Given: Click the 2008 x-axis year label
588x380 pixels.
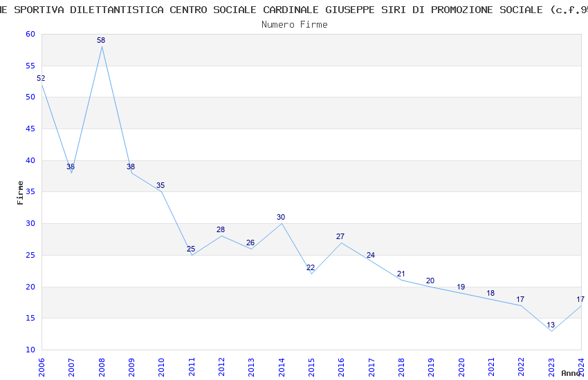Looking at the screenshot, I should (102, 367).
